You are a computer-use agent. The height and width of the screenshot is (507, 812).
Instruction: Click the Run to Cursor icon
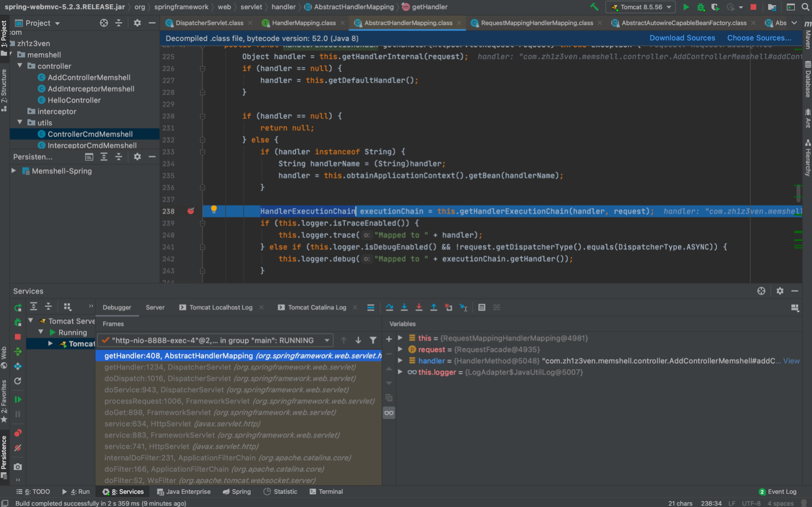point(463,307)
